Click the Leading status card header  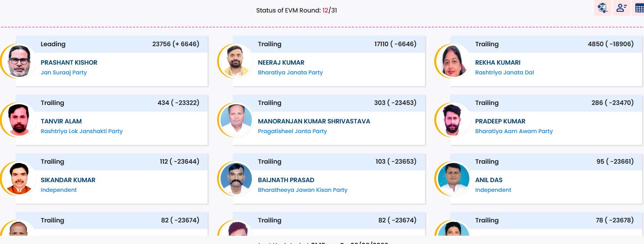pyautogui.click(x=112, y=44)
